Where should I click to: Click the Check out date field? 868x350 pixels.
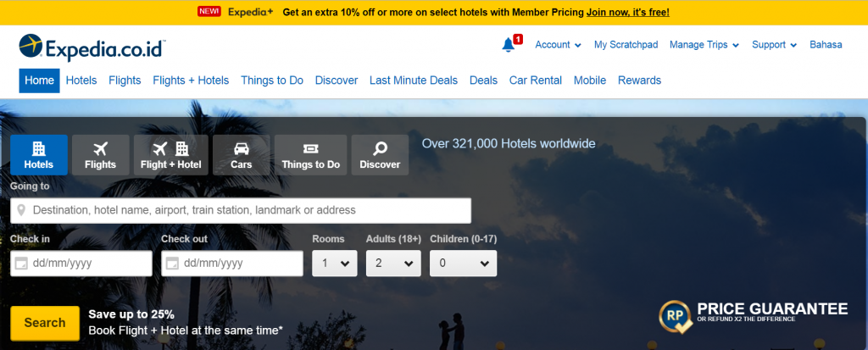(232, 263)
